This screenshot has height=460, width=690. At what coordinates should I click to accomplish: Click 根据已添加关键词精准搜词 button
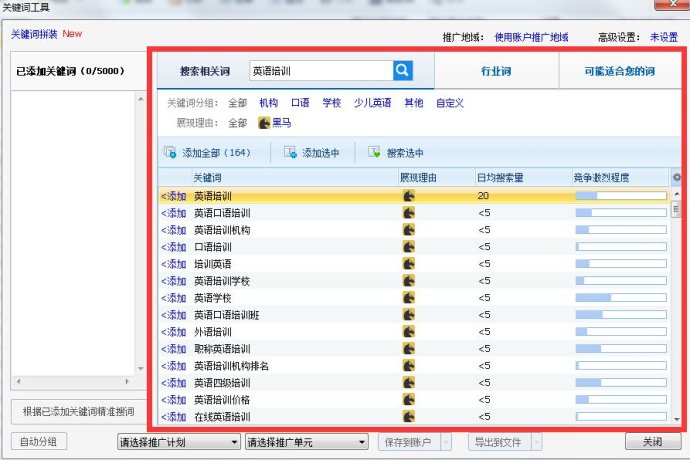(79, 412)
